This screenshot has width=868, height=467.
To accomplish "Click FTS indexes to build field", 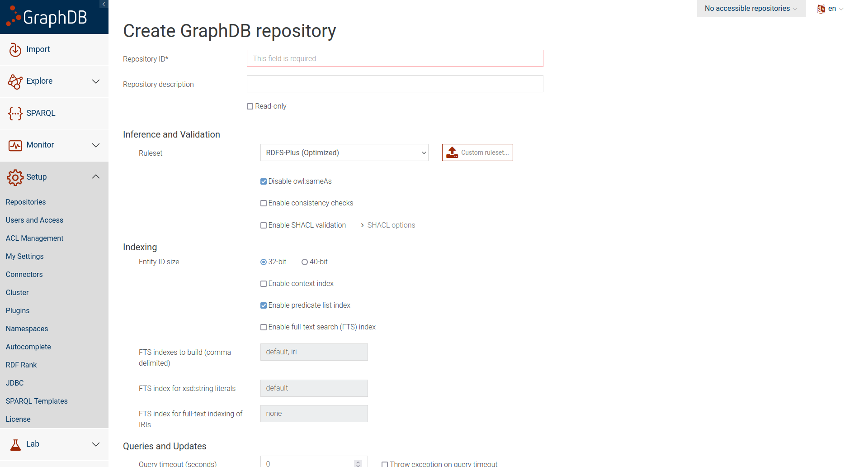I will [x=314, y=352].
